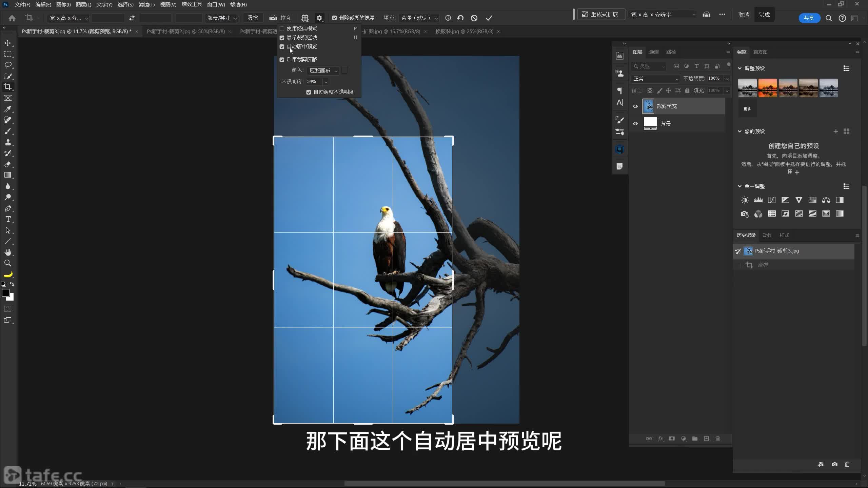Uncheck 启用裁剪屏蔽 option
Image resolution: width=868 pixels, height=488 pixels.
(x=282, y=60)
